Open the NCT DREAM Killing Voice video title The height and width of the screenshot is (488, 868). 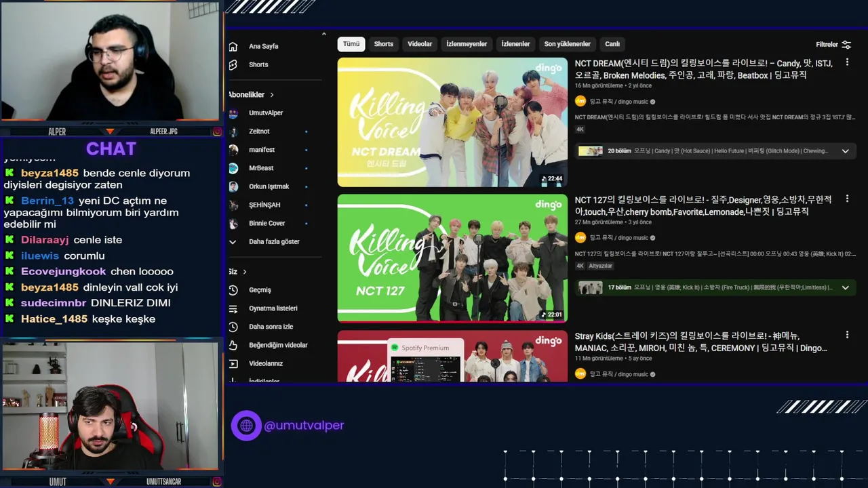tap(704, 70)
